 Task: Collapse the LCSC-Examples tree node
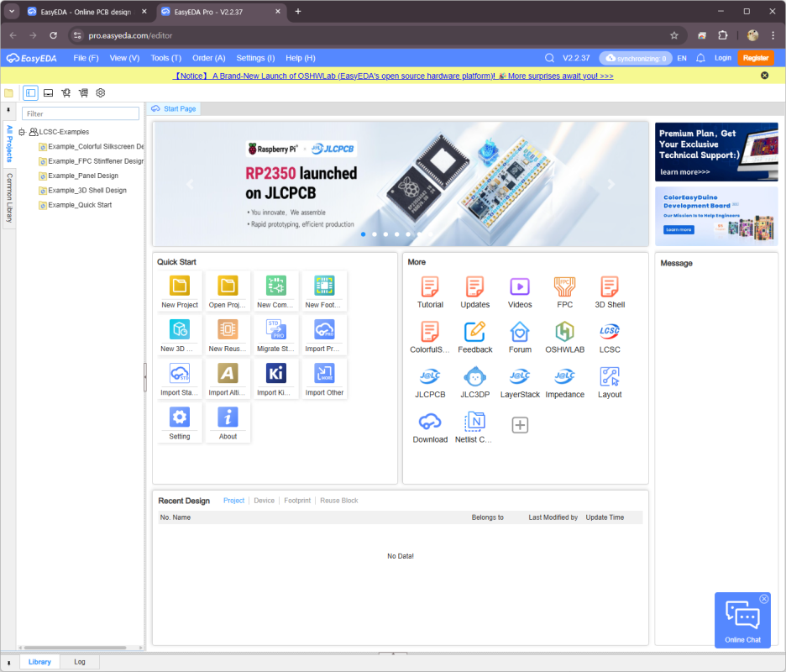pyautogui.click(x=22, y=132)
